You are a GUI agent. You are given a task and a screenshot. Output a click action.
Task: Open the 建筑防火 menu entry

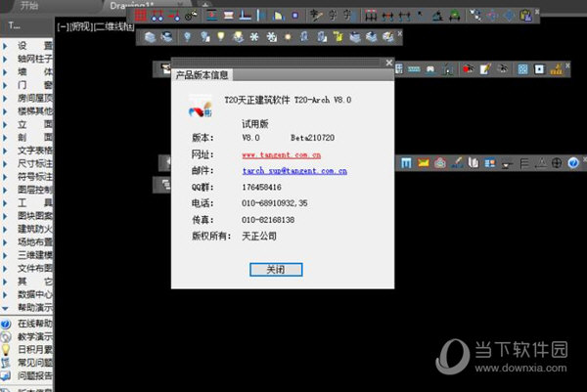34,229
